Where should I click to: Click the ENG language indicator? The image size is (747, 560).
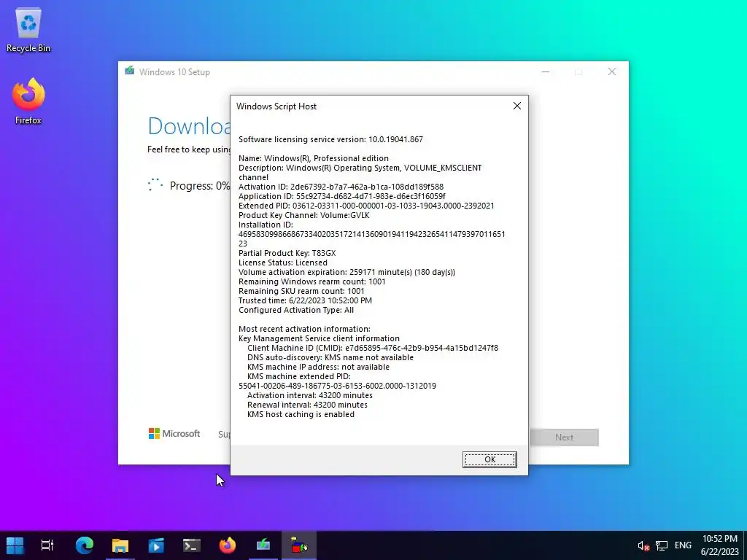point(683,545)
